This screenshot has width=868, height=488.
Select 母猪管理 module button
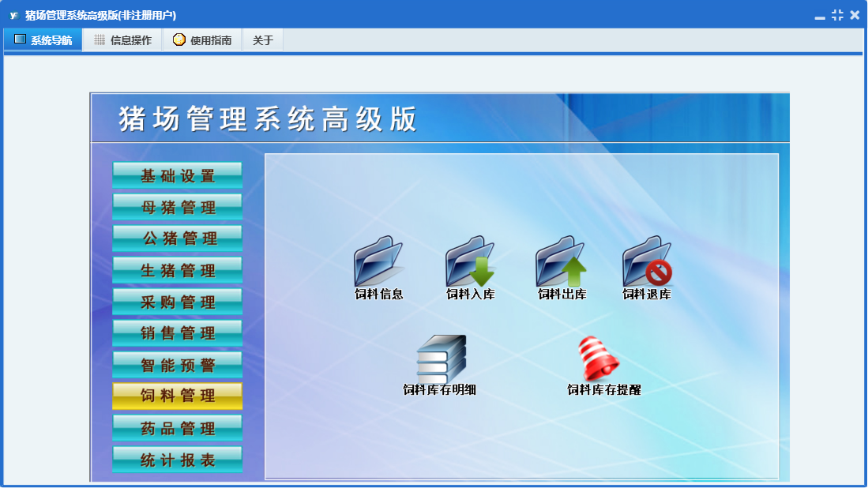point(177,207)
